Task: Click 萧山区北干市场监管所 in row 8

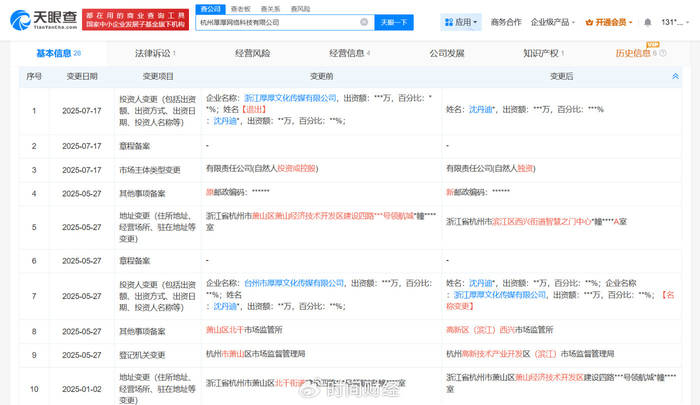Action: (244, 330)
